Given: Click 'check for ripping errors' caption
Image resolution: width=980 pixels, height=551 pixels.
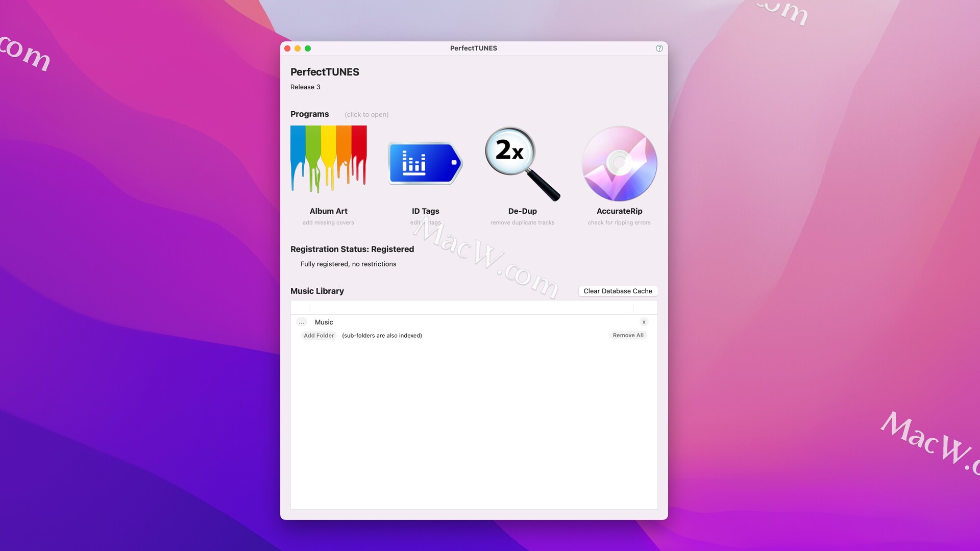Looking at the screenshot, I should click(619, 223).
